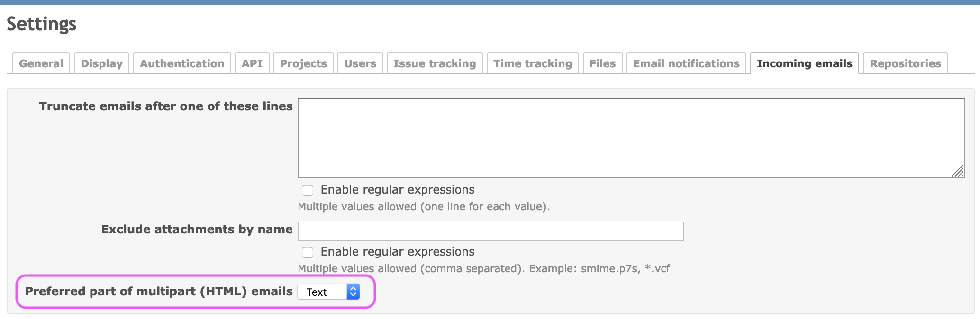Screen dimensions: 980x319
Task: Open the Time tracking tab
Action: pyautogui.click(x=533, y=63)
